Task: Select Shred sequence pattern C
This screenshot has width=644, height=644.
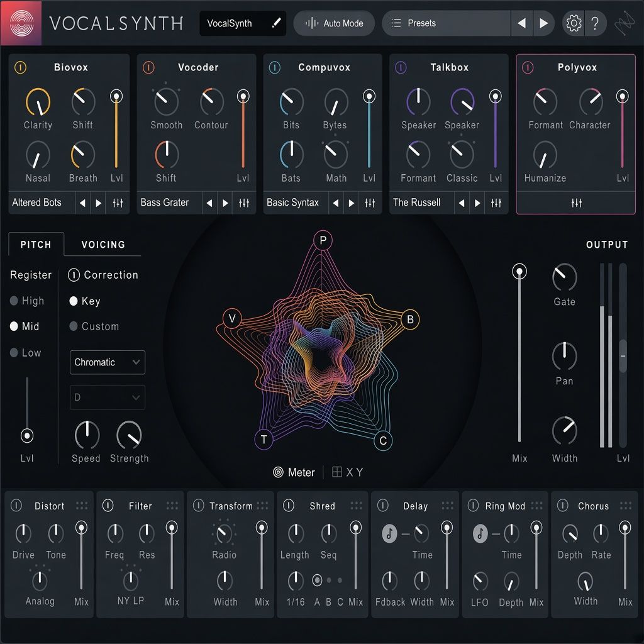Action: tap(340, 580)
